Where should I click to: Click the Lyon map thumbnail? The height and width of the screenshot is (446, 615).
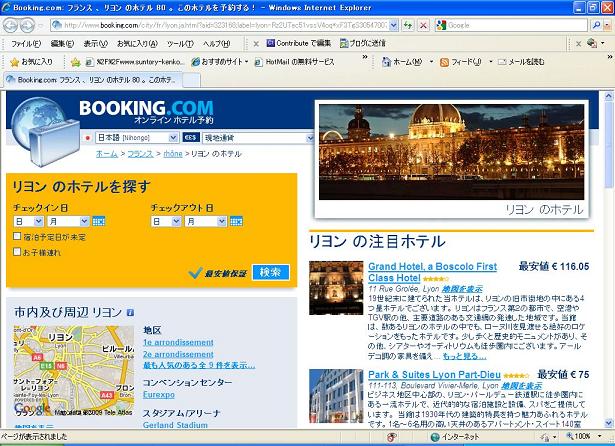click(x=74, y=371)
